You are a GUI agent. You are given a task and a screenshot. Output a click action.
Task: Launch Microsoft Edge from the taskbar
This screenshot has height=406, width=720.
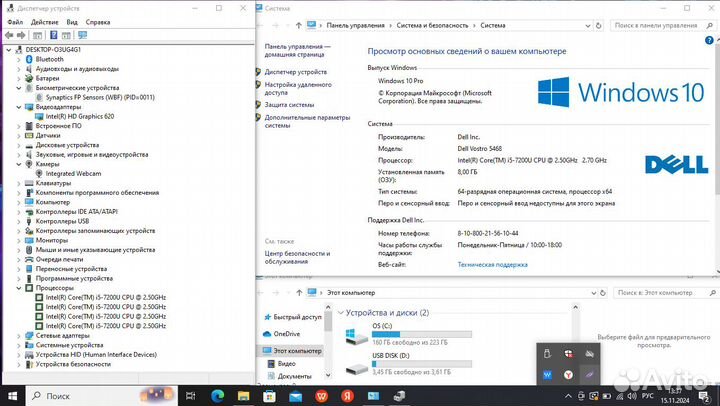click(217, 395)
